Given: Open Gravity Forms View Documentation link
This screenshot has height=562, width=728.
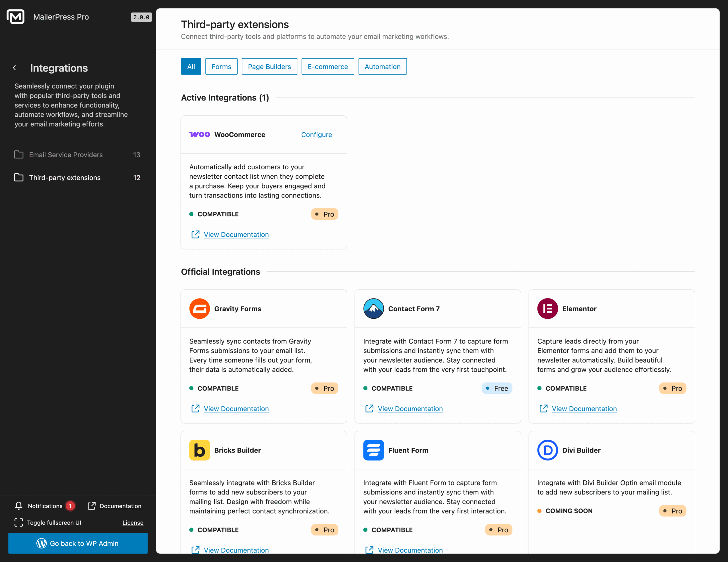Looking at the screenshot, I should 236,409.
